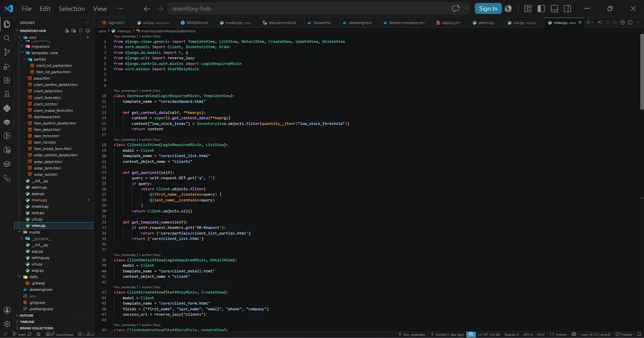Toggle bottom Panel visibility

click(x=555, y=9)
